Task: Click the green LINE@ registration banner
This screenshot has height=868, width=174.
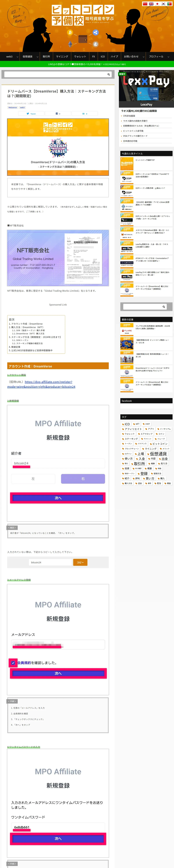Action: coord(87,64)
